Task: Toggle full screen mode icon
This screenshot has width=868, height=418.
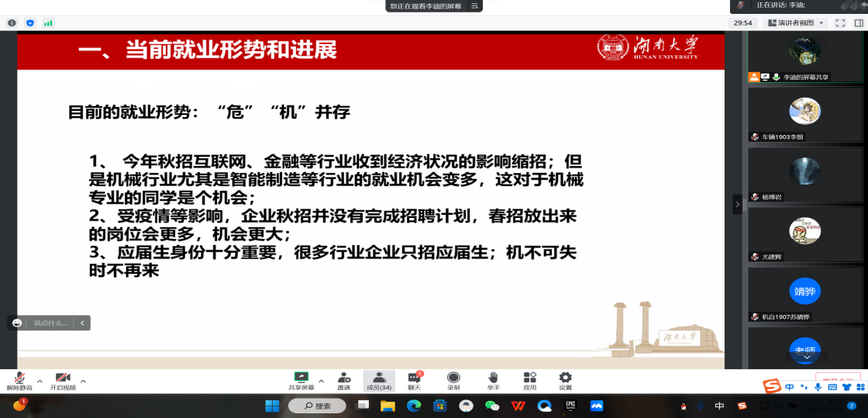Action: pyautogui.click(x=840, y=23)
